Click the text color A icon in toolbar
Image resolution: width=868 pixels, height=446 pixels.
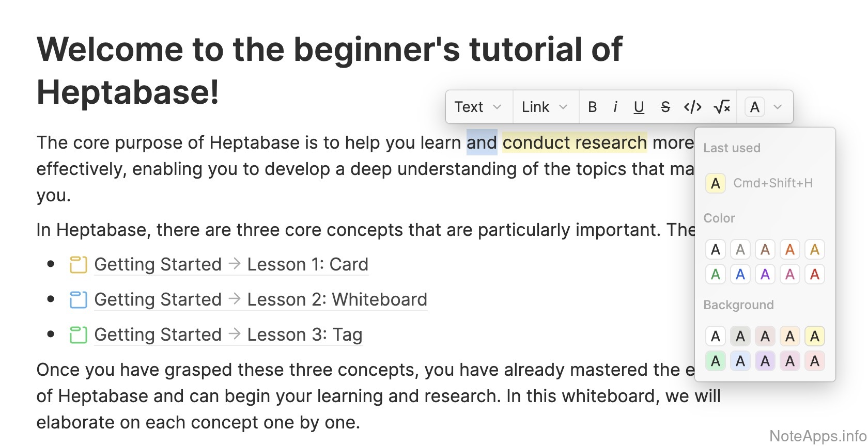coord(754,107)
